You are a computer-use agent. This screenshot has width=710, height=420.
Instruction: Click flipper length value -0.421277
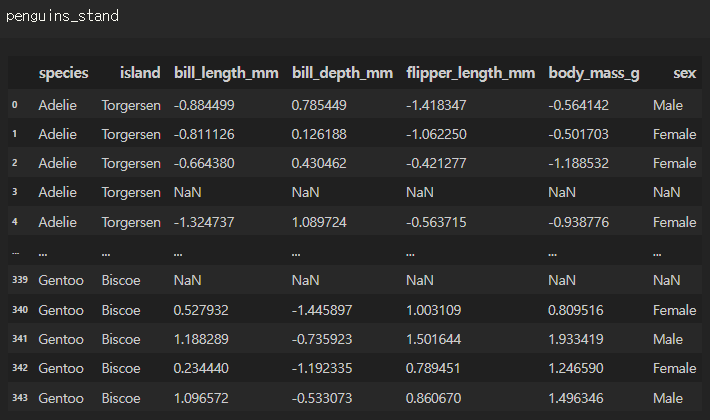click(x=436, y=163)
